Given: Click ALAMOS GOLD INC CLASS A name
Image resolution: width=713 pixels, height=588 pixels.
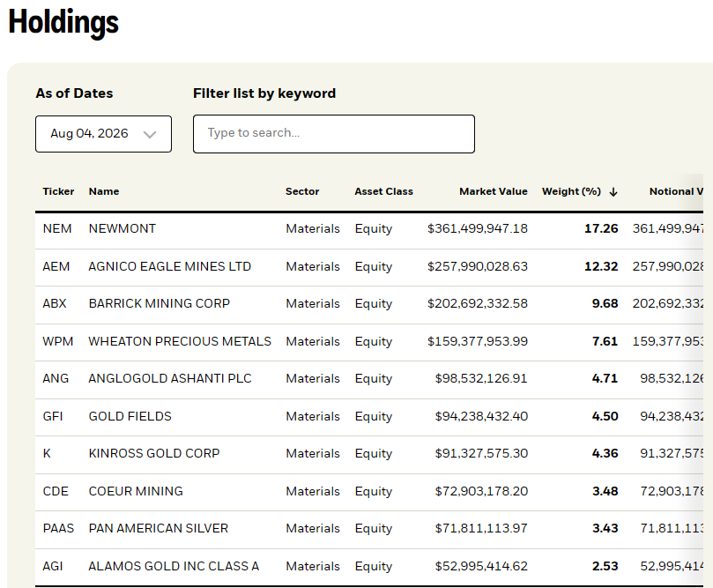Looking at the screenshot, I should [x=174, y=566].
